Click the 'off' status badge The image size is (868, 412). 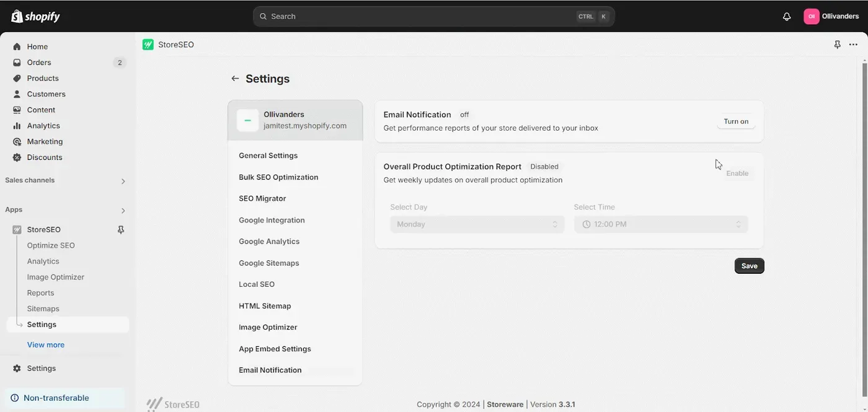click(x=464, y=115)
